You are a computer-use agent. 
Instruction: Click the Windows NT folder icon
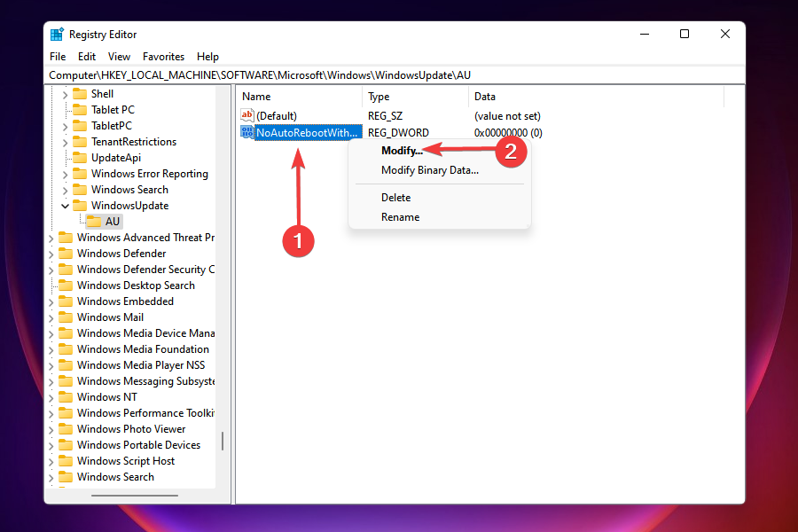coord(66,397)
